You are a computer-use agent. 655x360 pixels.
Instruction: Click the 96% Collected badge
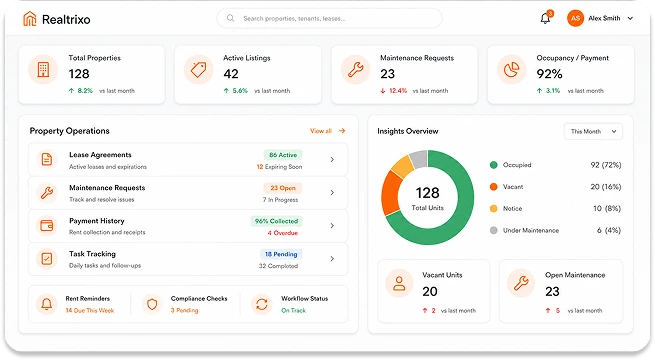coord(277,221)
